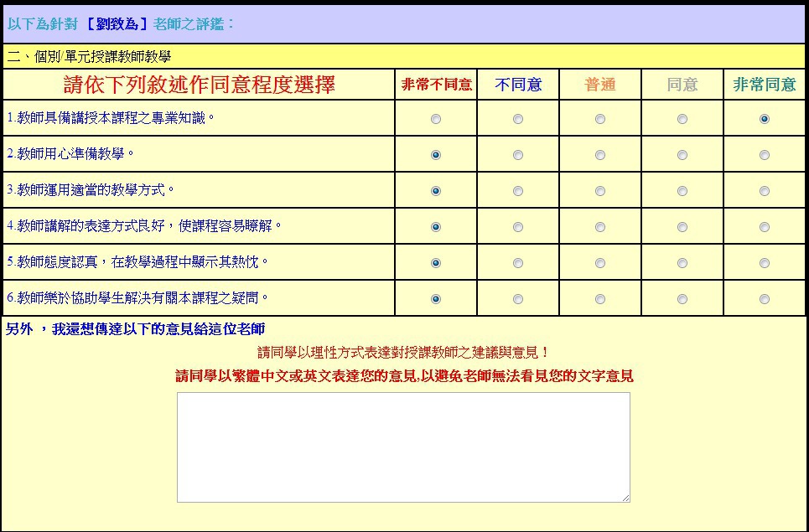Select 同意 for question 1 專業知識

(x=682, y=119)
